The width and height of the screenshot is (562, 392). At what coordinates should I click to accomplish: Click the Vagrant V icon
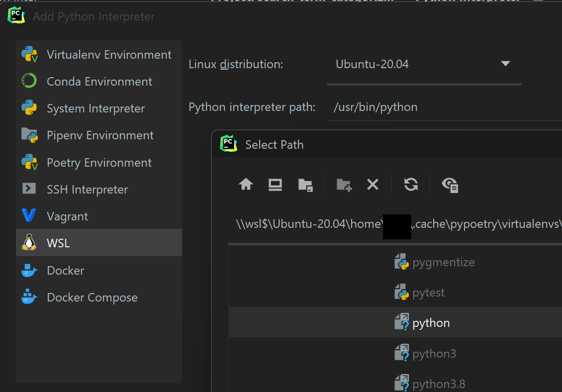point(29,215)
